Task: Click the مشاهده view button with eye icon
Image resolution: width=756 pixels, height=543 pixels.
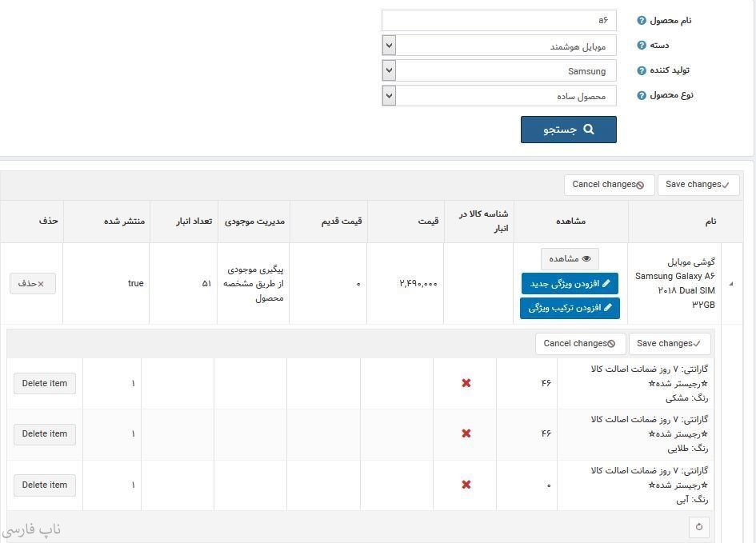Action: coord(570,259)
